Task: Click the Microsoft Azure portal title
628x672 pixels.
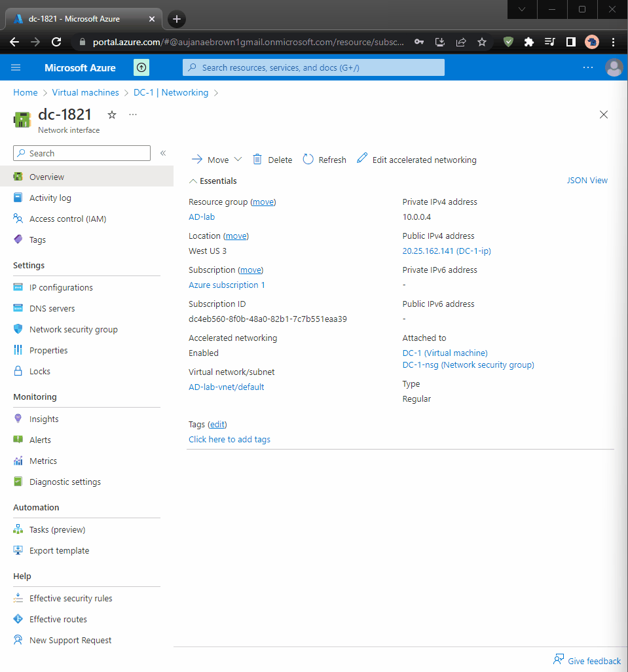Action: coord(80,67)
